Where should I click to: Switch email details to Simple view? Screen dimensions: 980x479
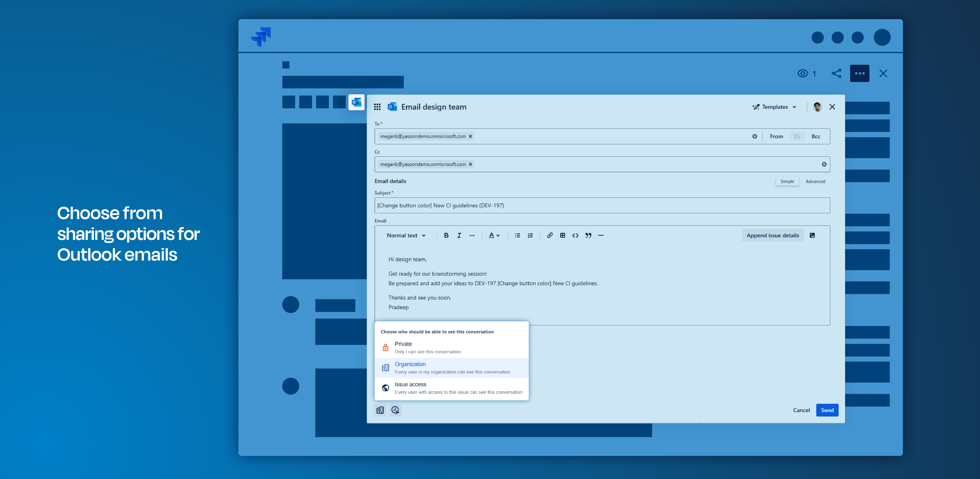(787, 181)
